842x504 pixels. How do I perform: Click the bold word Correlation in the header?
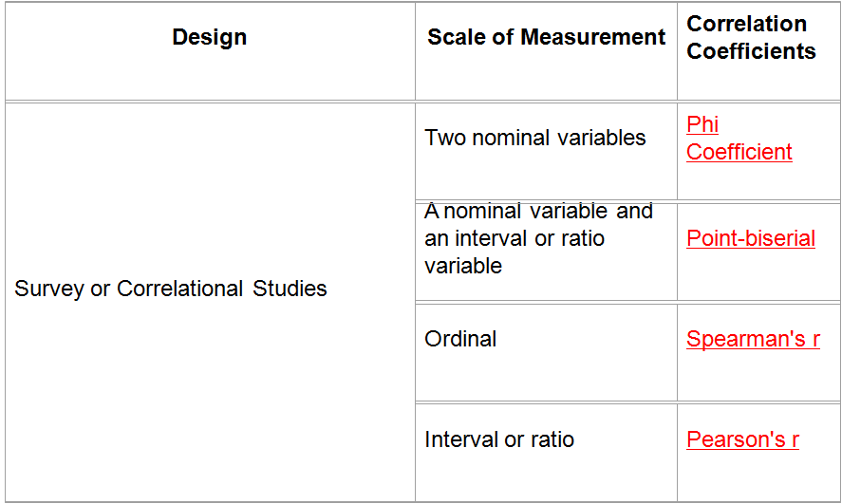pyautogui.click(x=746, y=24)
